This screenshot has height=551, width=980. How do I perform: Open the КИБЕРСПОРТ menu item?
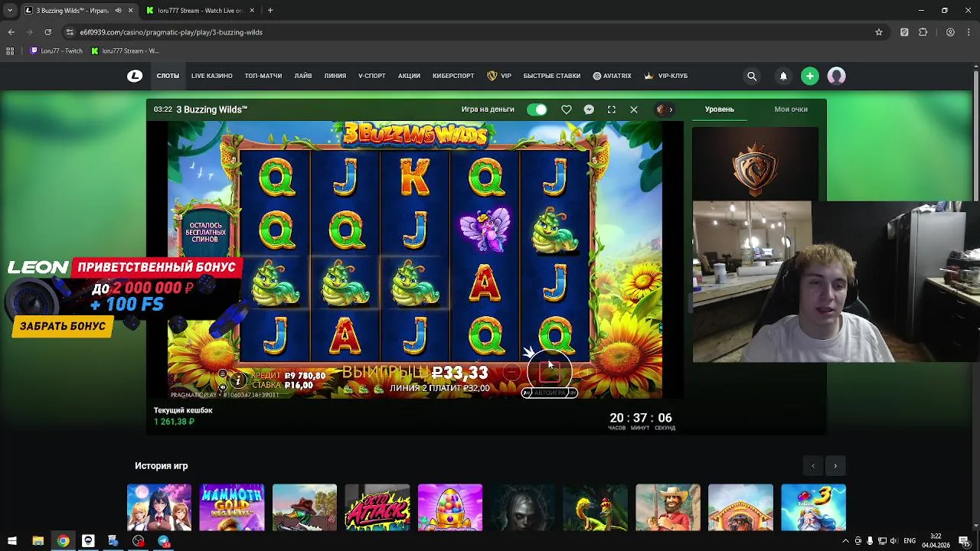[453, 76]
